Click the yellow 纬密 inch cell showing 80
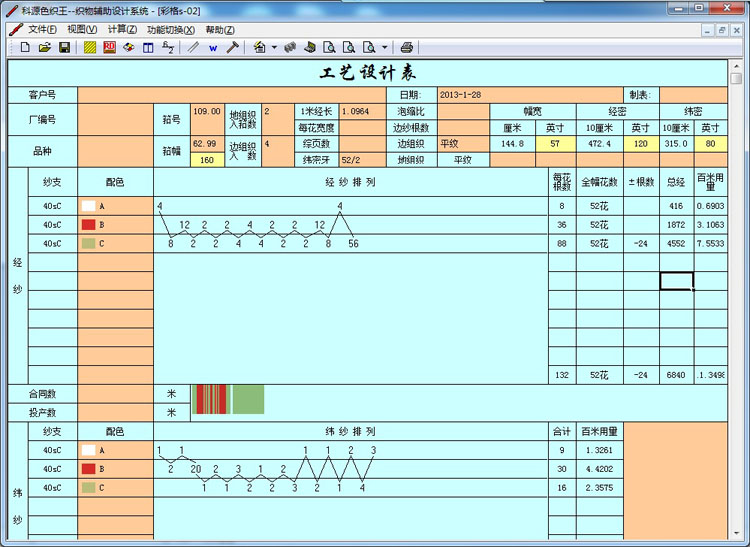 coord(711,143)
